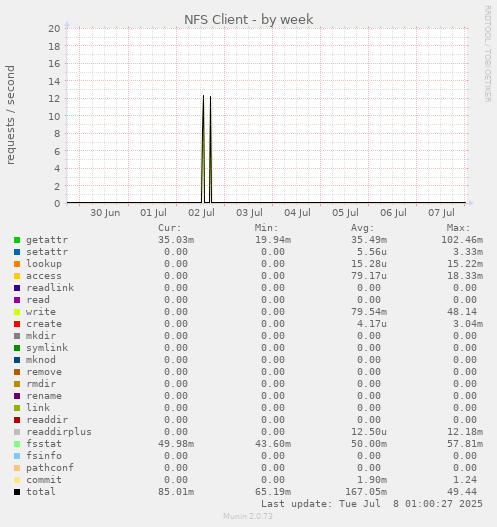Click write average value 79.54m
The width and height of the screenshot is (497, 527).
[x=369, y=312]
